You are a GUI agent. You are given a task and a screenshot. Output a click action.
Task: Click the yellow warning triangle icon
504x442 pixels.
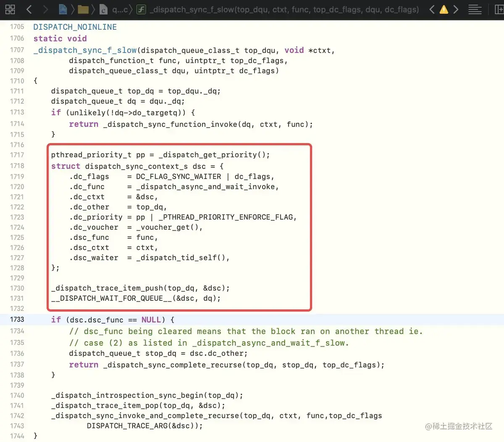pyautogui.click(x=444, y=9)
